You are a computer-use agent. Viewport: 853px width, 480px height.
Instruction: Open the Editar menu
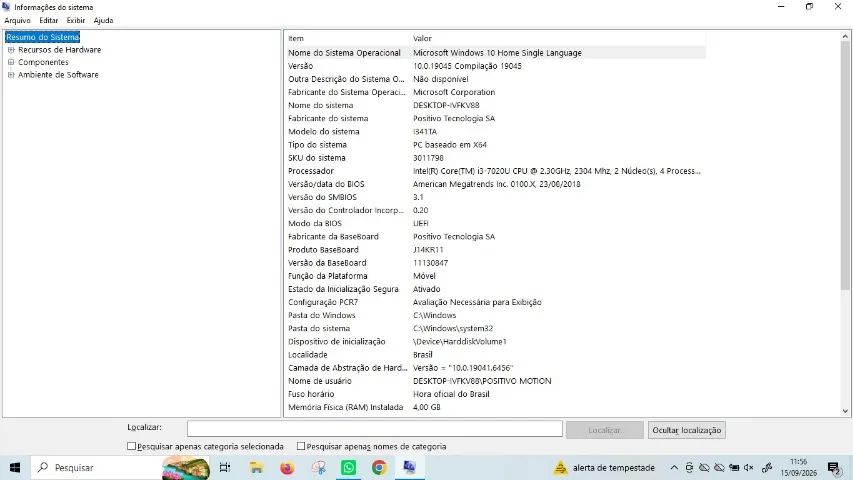point(48,20)
